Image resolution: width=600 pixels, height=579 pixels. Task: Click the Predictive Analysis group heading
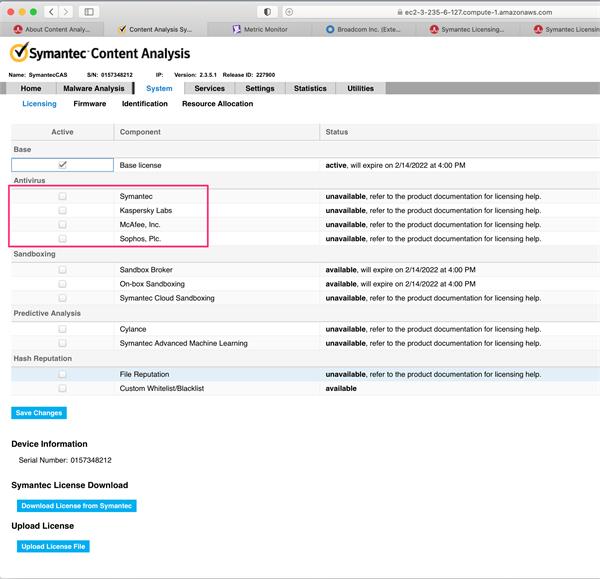point(47,313)
